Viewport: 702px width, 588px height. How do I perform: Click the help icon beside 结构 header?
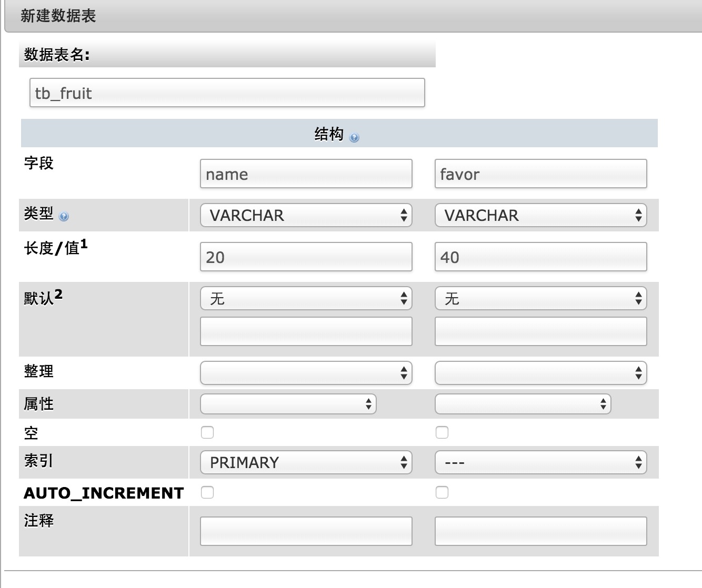click(354, 138)
